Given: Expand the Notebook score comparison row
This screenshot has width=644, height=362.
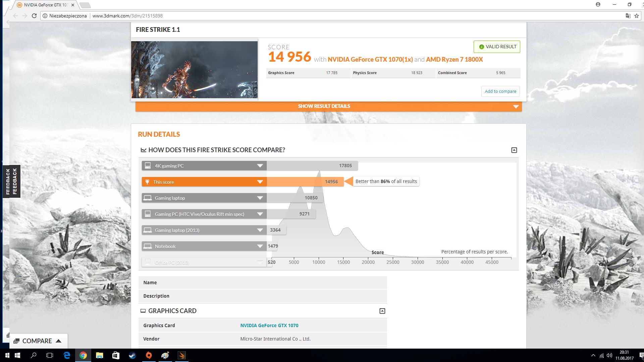Looking at the screenshot, I should (259, 246).
